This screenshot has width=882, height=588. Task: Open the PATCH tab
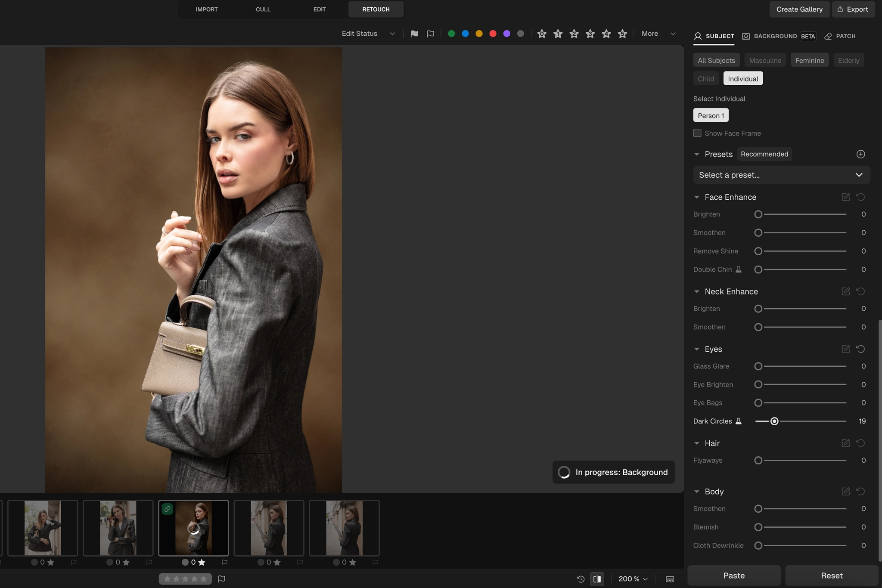click(x=840, y=36)
